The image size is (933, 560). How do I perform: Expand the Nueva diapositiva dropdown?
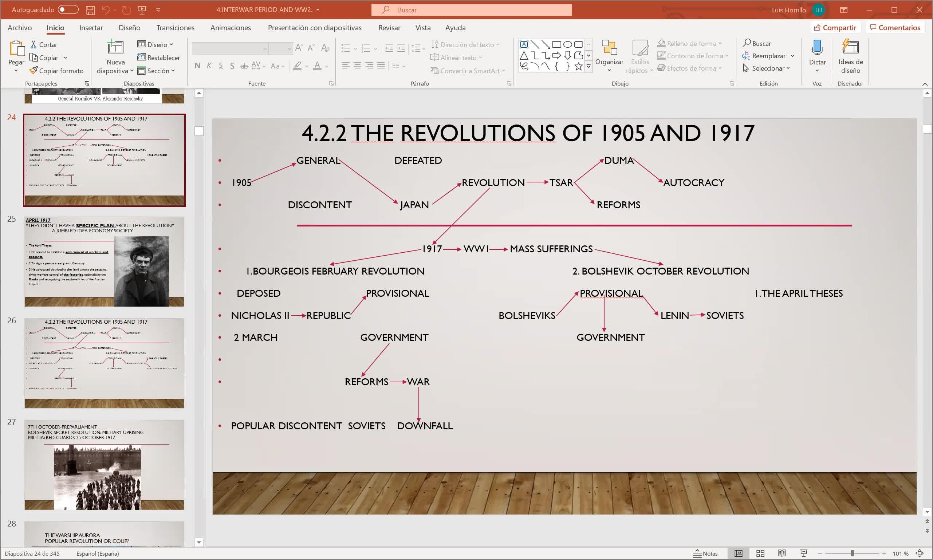pyautogui.click(x=131, y=71)
